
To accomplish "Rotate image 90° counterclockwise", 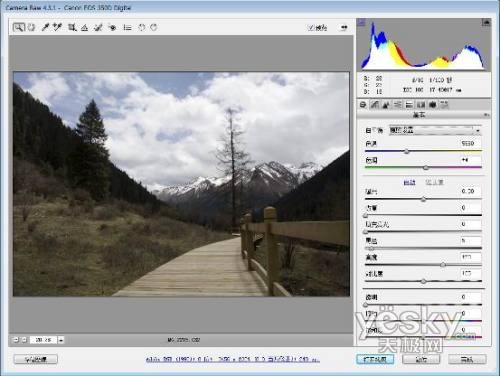I will tap(142, 27).
